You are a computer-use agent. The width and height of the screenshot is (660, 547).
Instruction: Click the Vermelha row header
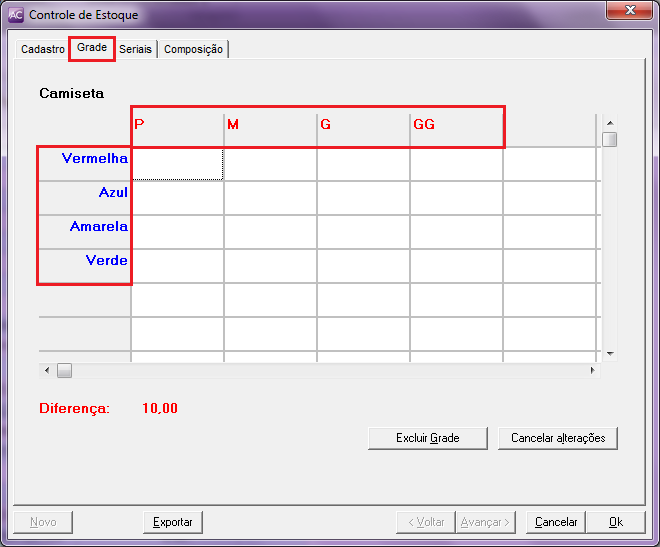point(85,159)
